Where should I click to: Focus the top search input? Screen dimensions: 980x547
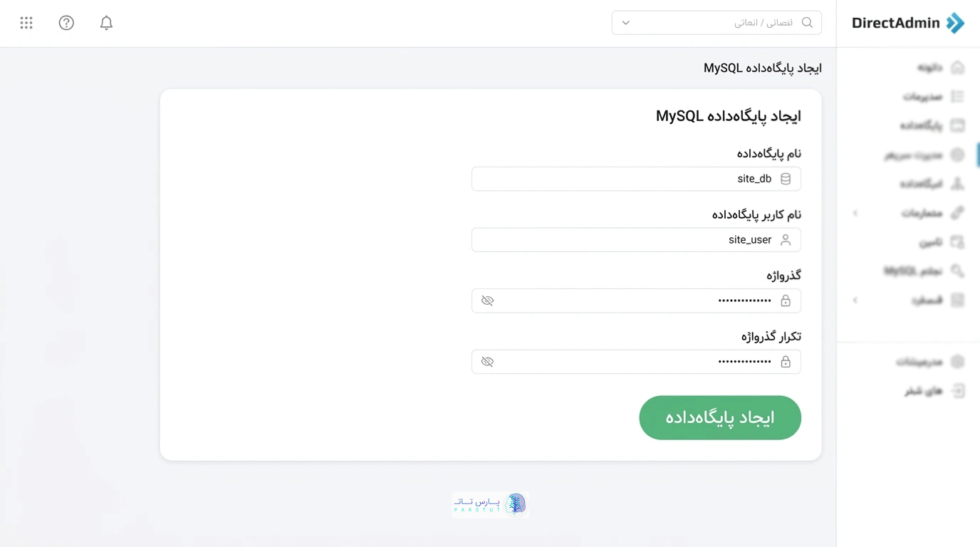pyautogui.click(x=716, y=23)
